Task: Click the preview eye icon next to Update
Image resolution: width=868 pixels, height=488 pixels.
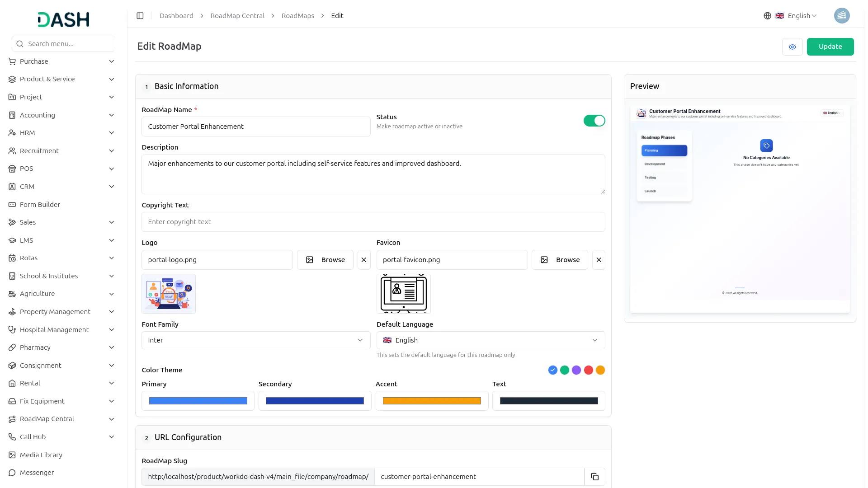Action: (x=792, y=47)
